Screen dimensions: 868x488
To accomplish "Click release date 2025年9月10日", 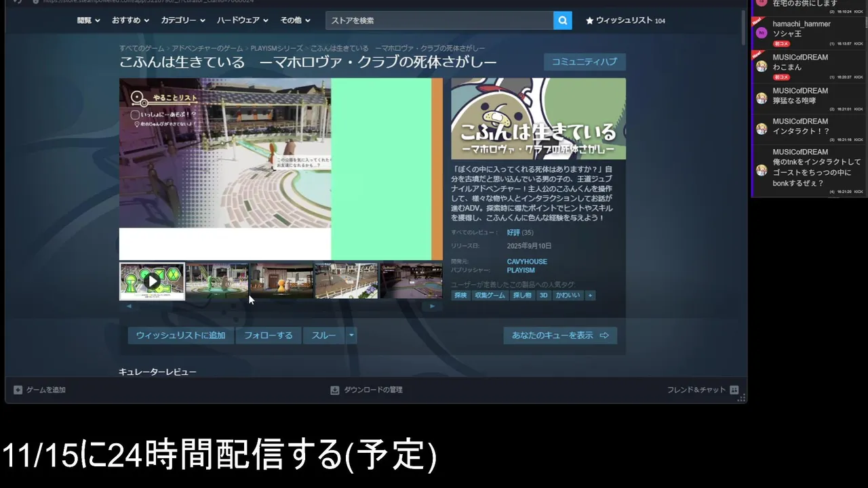I will (529, 246).
